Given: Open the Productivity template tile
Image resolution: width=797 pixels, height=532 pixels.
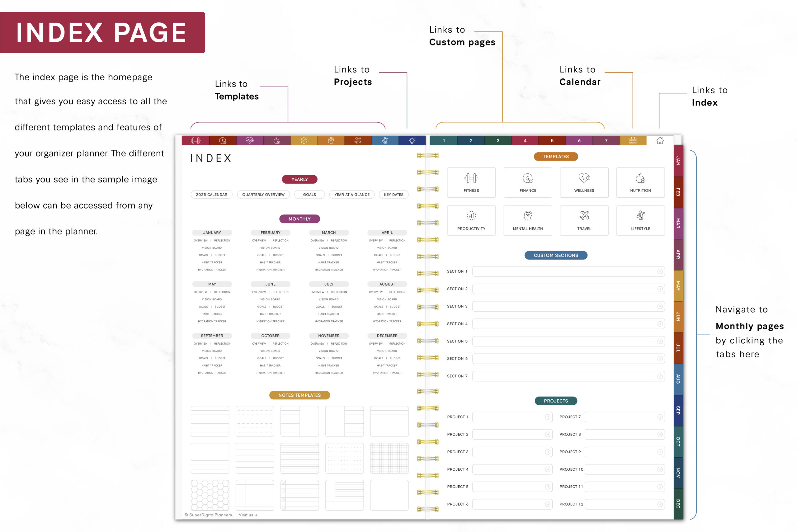Looking at the screenshot, I should [471, 220].
